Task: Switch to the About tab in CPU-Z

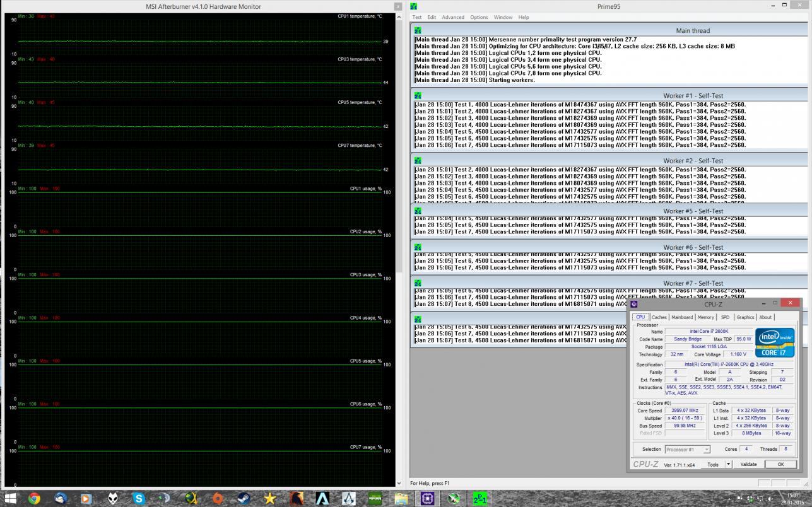Action: pos(765,317)
